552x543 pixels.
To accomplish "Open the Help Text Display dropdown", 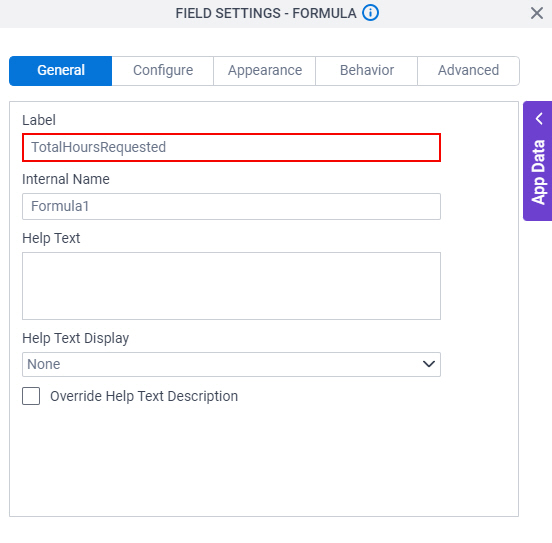I will [x=231, y=364].
